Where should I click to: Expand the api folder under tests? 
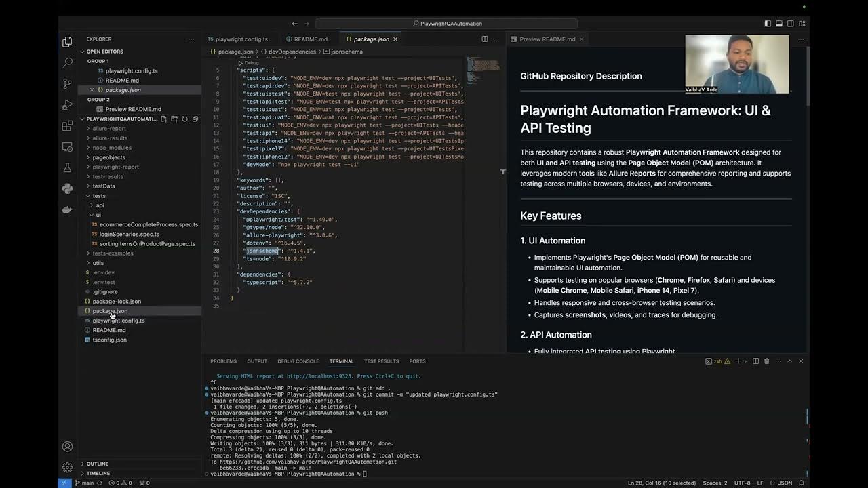click(x=100, y=205)
